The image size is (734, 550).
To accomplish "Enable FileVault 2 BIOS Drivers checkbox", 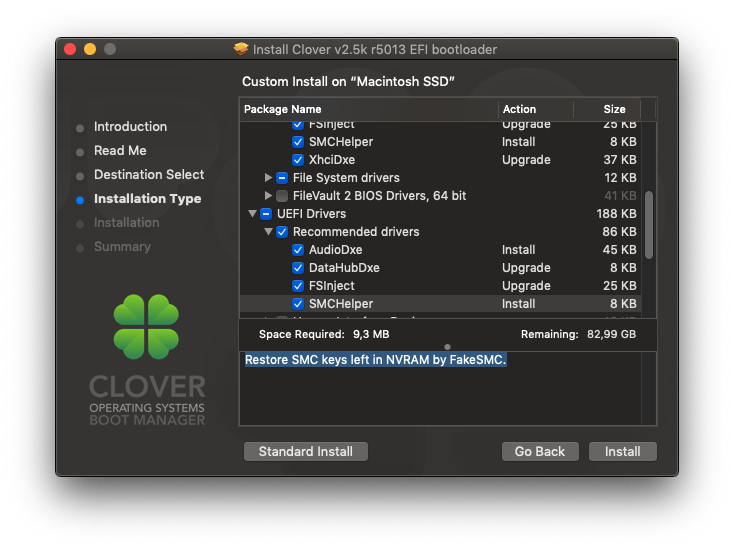I will [x=282, y=196].
